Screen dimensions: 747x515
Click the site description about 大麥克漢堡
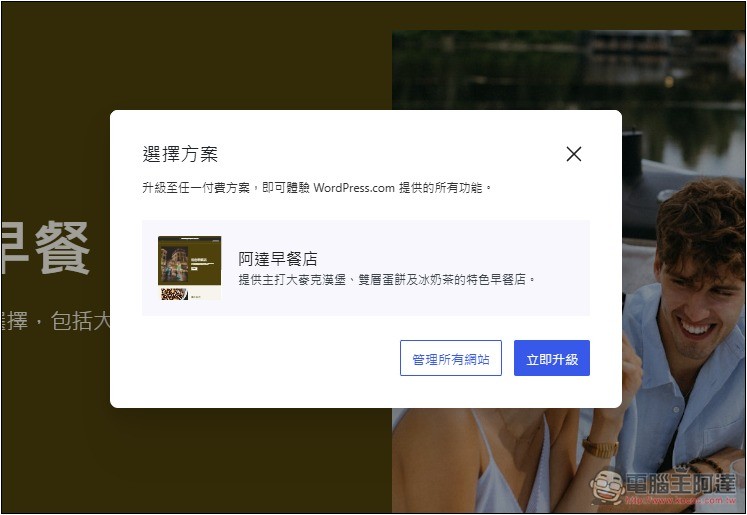(x=387, y=280)
